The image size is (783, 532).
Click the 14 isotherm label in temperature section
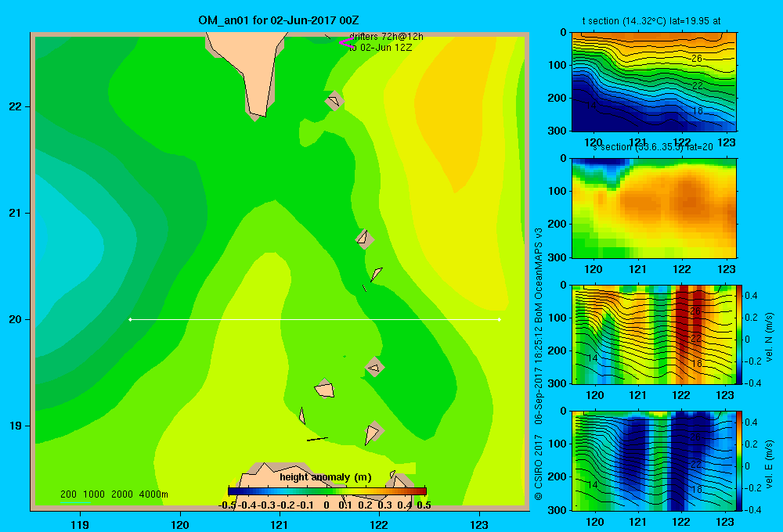click(x=590, y=106)
